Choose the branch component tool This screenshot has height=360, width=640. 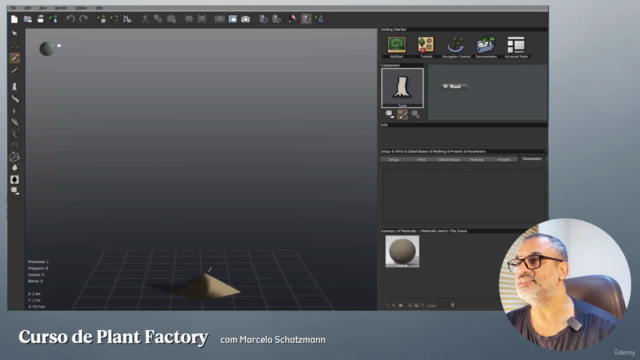(x=15, y=99)
